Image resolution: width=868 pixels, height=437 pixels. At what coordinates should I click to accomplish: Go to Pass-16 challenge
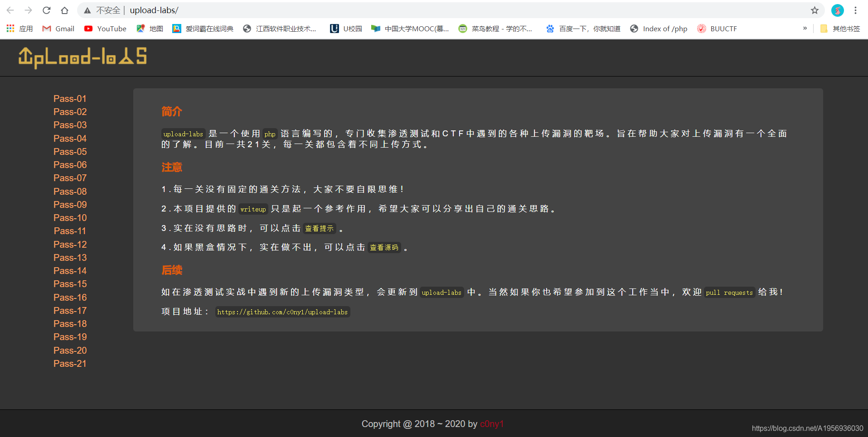pyautogui.click(x=70, y=298)
